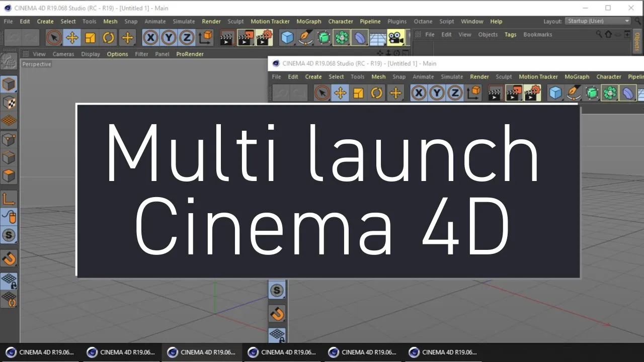Viewport: 644px width, 362px height.
Task: Toggle Z-axis lock in front window
Action: tap(455, 93)
